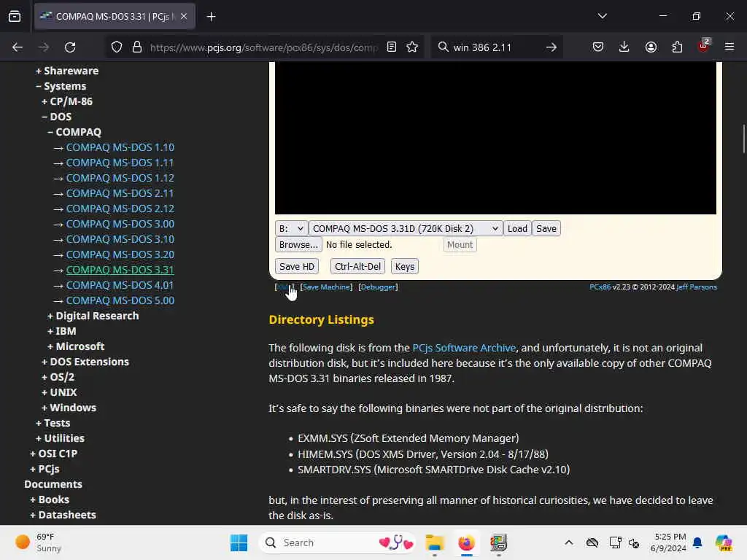
Task: Click the uBlock Origin extension icon
Action: pyautogui.click(x=704, y=46)
